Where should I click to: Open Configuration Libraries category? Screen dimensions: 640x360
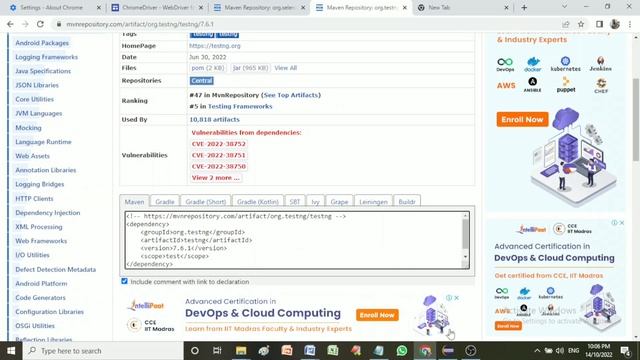pyautogui.click(x=49, y=312)
